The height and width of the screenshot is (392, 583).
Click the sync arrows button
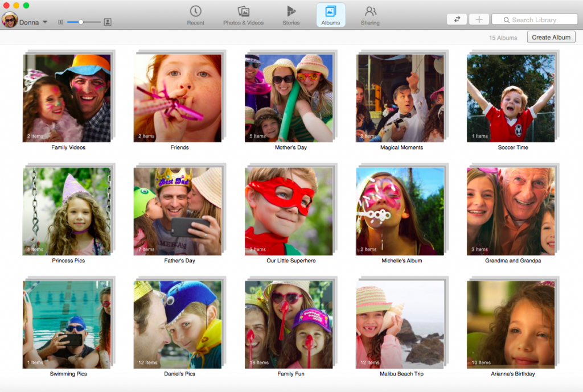coord(457,19)
